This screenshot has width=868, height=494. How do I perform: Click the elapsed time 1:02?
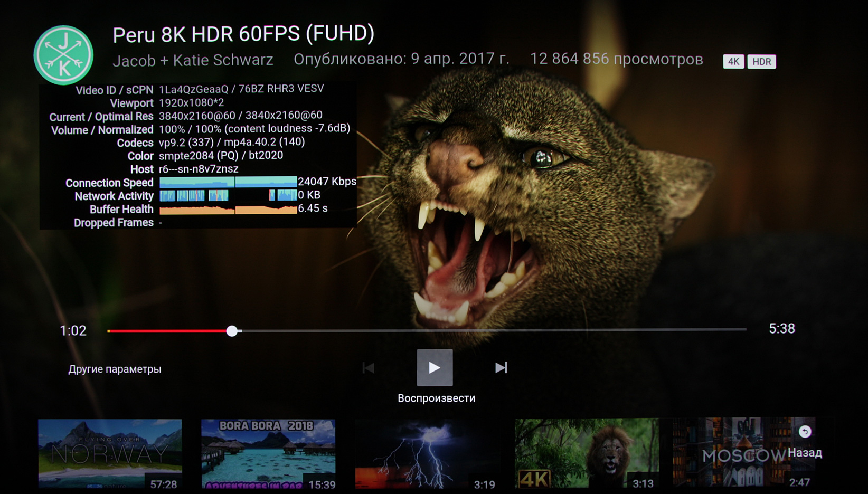73,331
